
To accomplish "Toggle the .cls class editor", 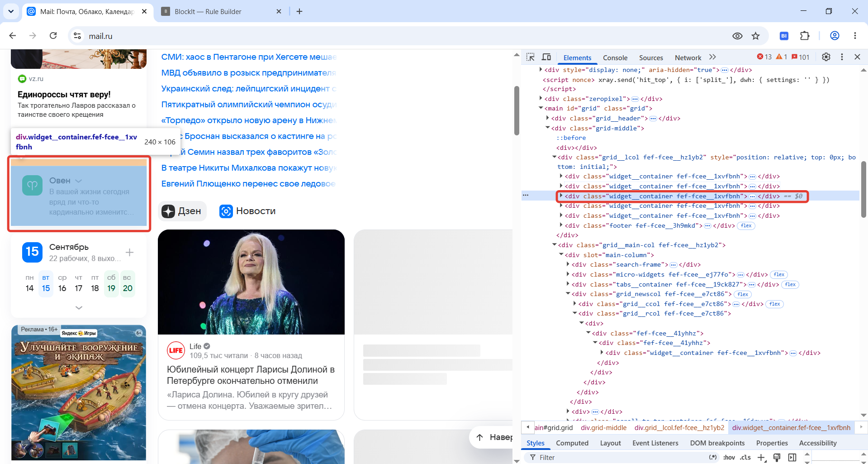I will point(745,457).
